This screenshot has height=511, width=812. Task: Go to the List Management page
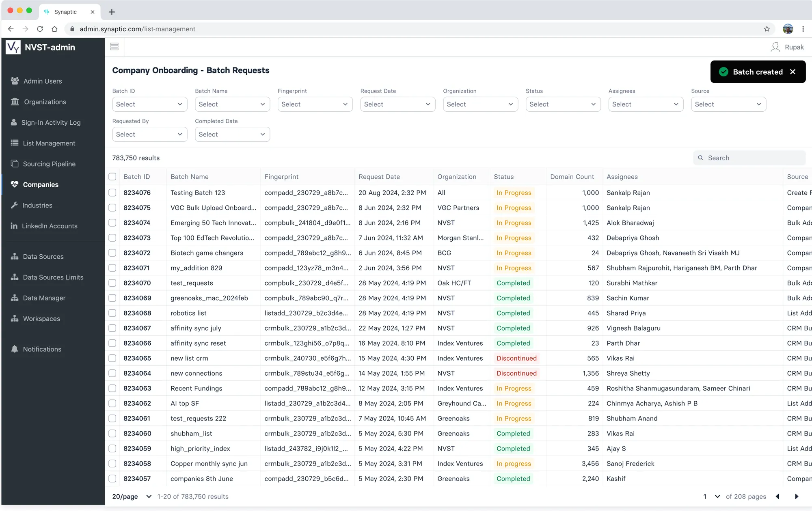click(x=49, y=143)
